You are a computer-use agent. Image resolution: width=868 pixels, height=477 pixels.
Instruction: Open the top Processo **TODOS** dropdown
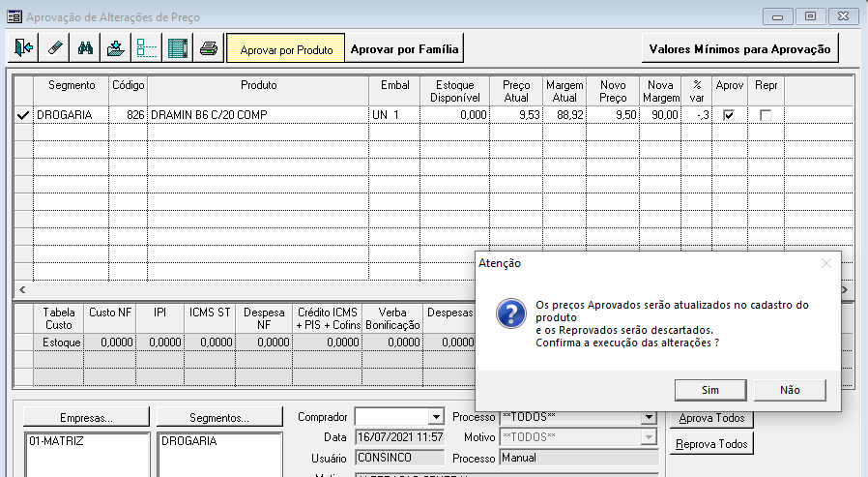point(649,417)
